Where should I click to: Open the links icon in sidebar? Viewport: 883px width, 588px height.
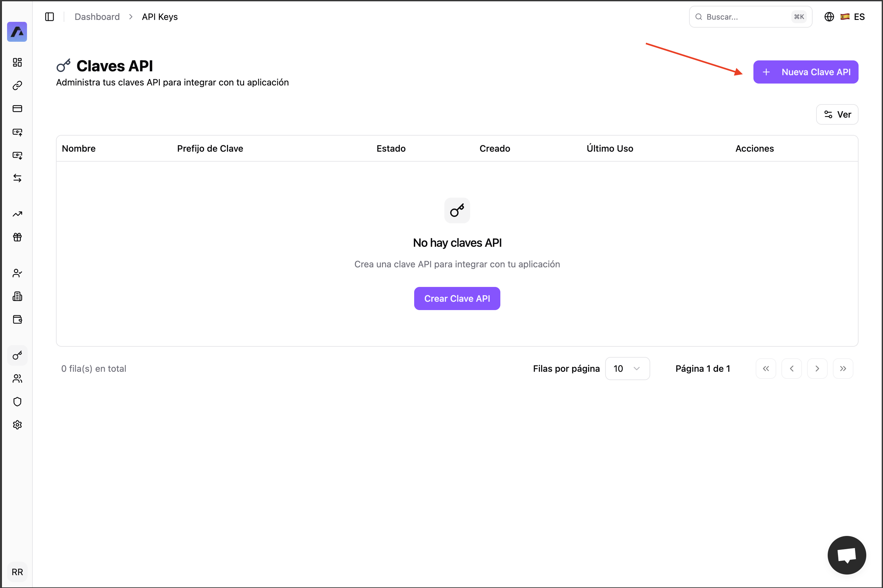[x=17, y=85]
